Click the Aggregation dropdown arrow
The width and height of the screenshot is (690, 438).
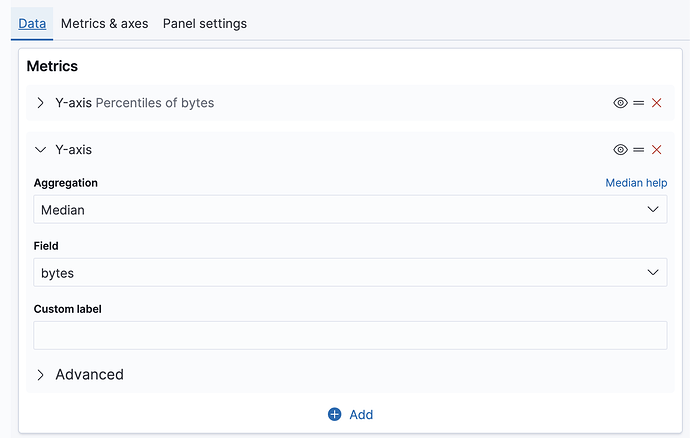(653, 210)
